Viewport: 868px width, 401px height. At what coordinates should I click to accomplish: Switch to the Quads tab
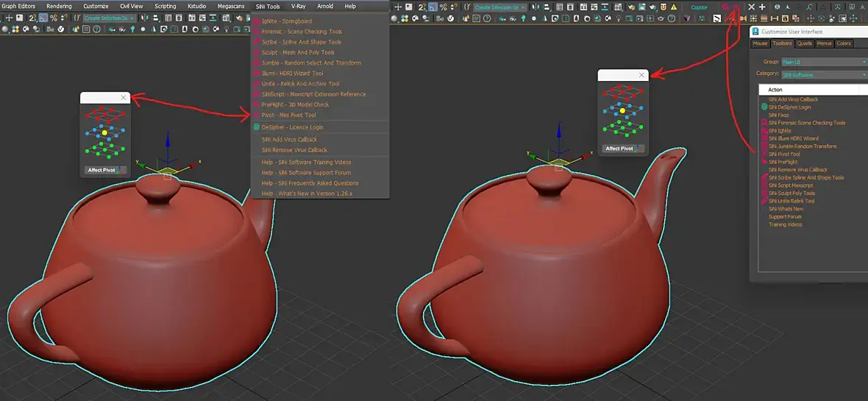coord(804,43)
